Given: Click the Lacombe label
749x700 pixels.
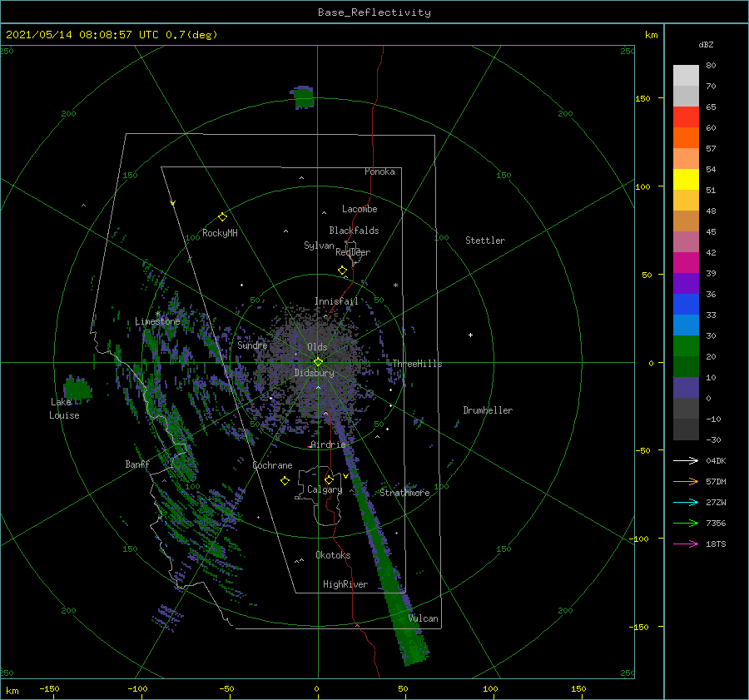Looking at the screenshot, I should (x=360, y=209).
